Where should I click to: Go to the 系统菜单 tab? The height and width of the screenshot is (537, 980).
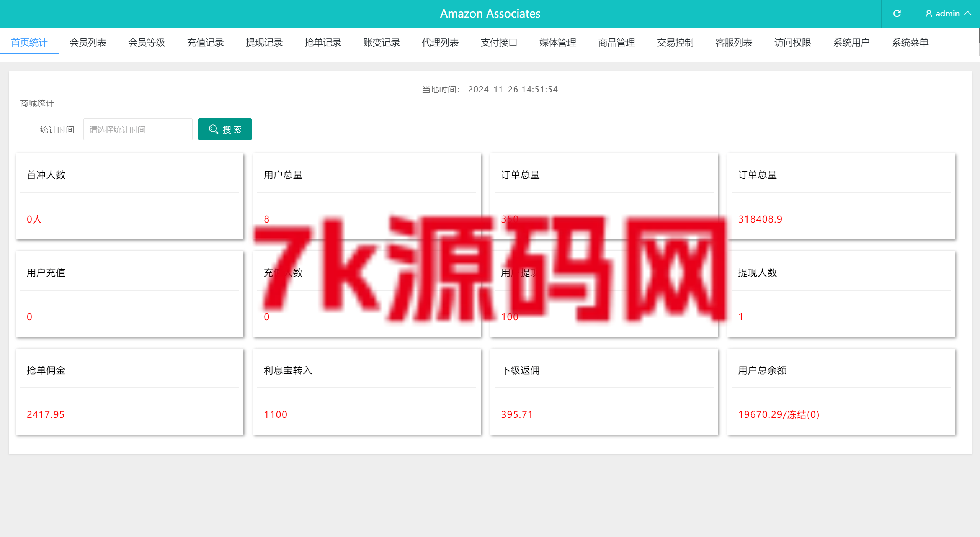(910, 43)
